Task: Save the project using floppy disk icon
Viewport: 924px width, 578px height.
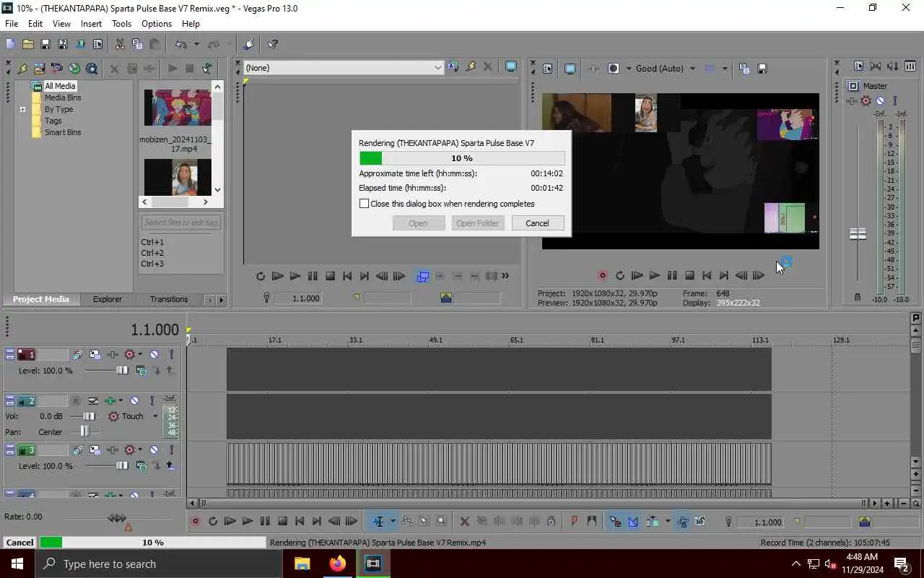Action: (x=45, y=44)
